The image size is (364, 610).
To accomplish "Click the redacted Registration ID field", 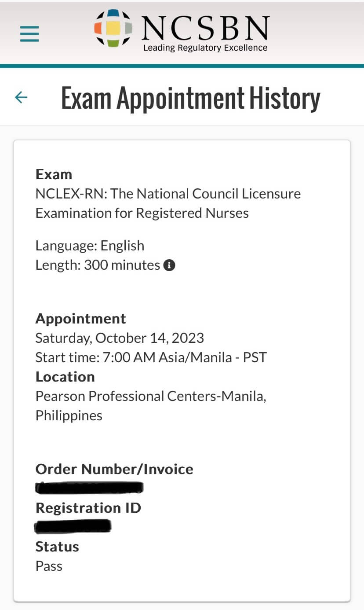I will pyautogui.click(x=73, y=526).
